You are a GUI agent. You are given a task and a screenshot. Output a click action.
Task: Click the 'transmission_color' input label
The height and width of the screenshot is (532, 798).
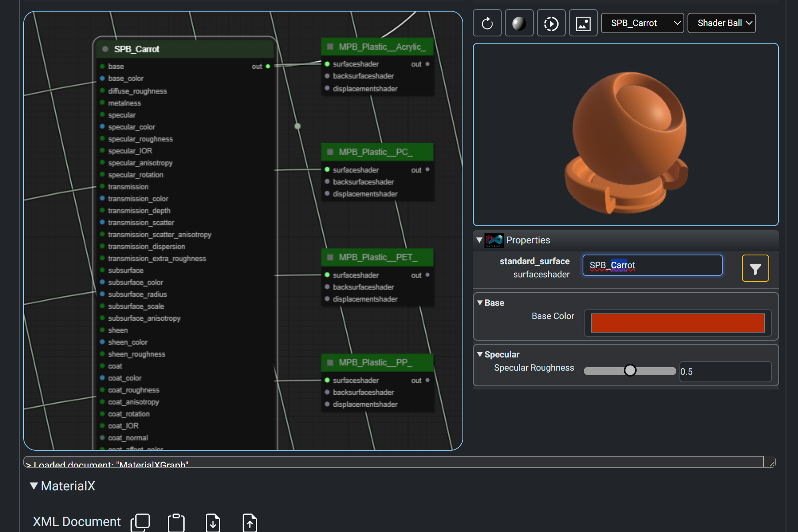point(138,199)
